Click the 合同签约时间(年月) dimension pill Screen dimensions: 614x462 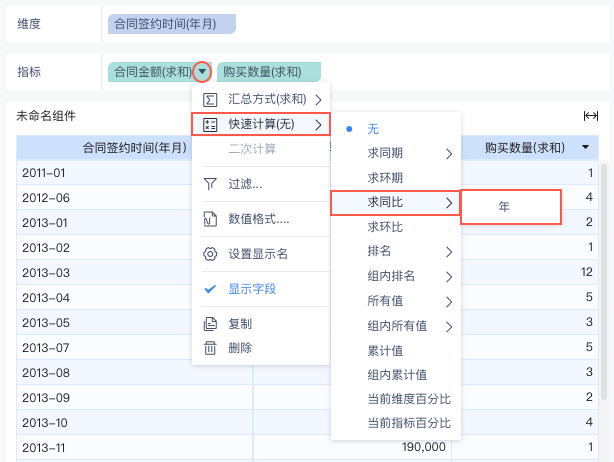point(172,24)
